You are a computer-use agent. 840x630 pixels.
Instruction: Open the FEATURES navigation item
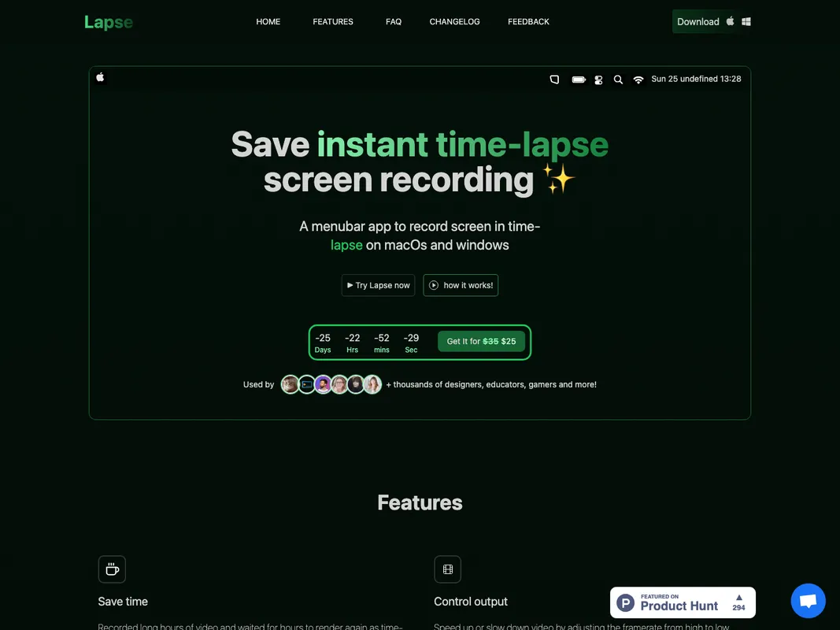click(333, 21)
